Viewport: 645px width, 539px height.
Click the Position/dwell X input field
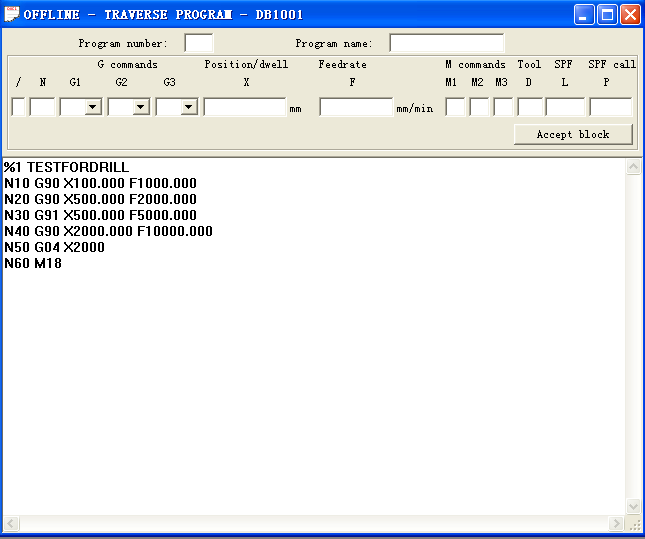(245, 107)
